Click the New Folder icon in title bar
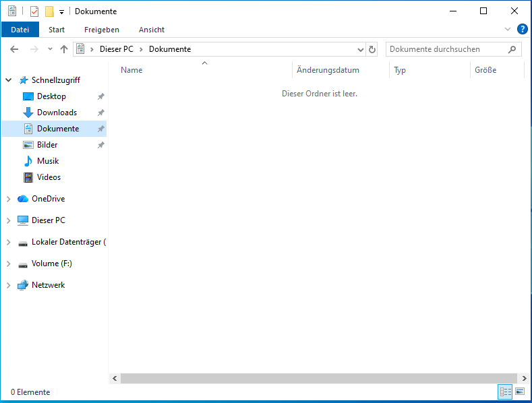This screenshot has height=403, width=532. click(x=49, y=11)
